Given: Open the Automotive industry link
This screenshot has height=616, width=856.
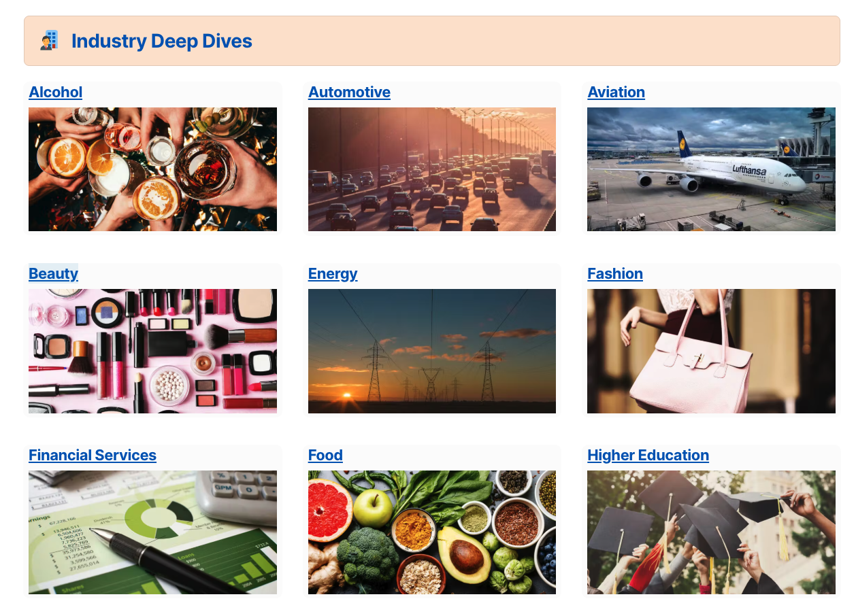Looking at the screenshot, I should 349,92.
